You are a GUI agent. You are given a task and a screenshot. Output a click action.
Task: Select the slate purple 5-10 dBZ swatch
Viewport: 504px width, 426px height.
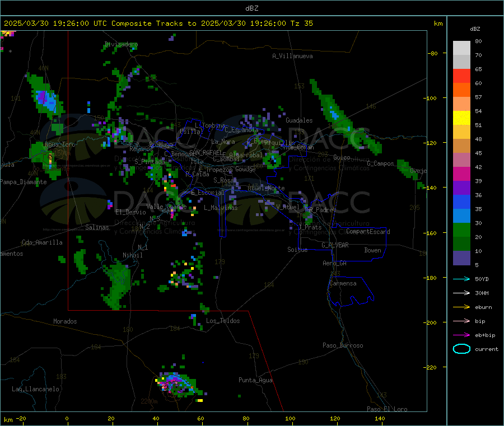461,258
